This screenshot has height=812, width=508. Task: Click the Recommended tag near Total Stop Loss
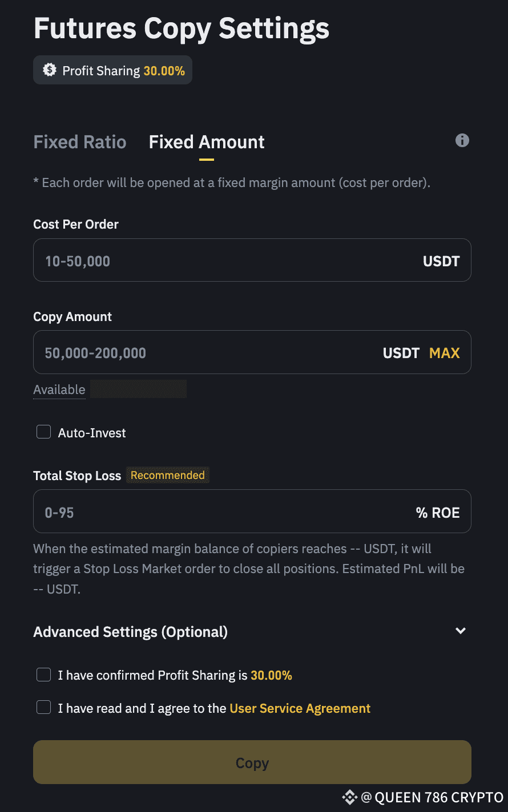(167, 475)
